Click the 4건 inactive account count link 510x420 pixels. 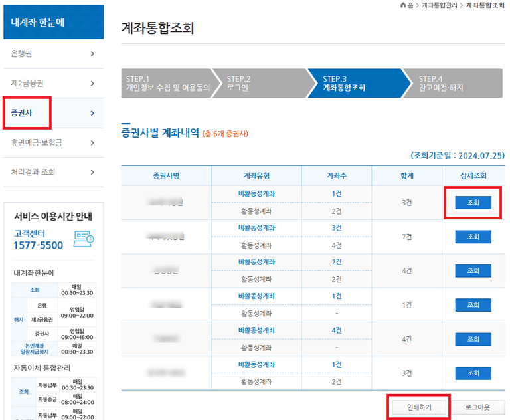coord(337,330)
